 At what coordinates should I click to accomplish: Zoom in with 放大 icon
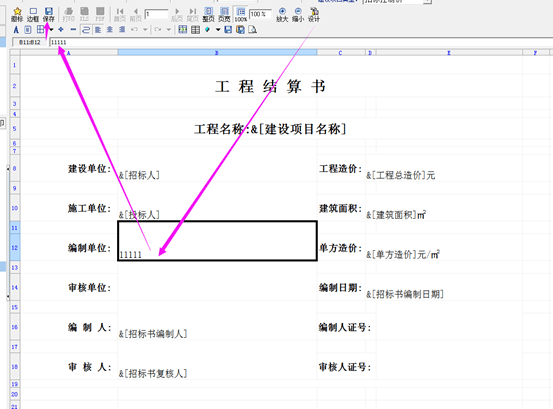click(x=282, y=15)
